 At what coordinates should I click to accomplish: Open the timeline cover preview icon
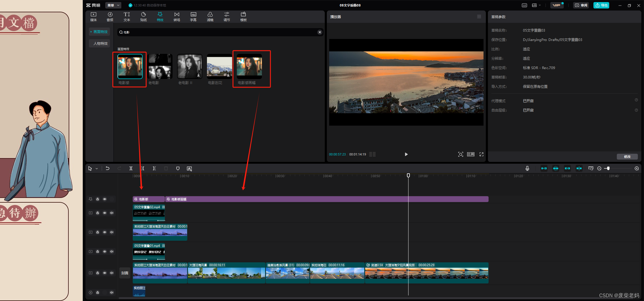pos(591,168)
